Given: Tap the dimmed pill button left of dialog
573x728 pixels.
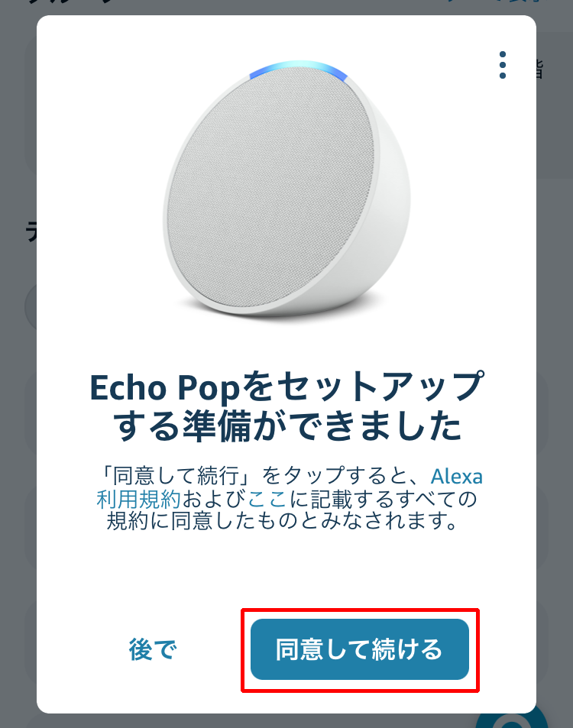Looking at the screenshot, I should tap(31, 307).
